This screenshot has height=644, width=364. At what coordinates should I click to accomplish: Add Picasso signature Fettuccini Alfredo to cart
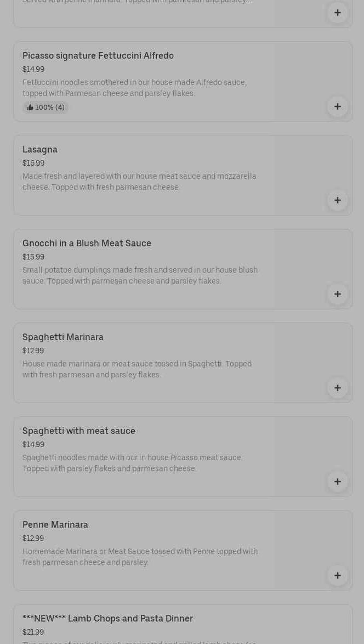pos(337,106)
